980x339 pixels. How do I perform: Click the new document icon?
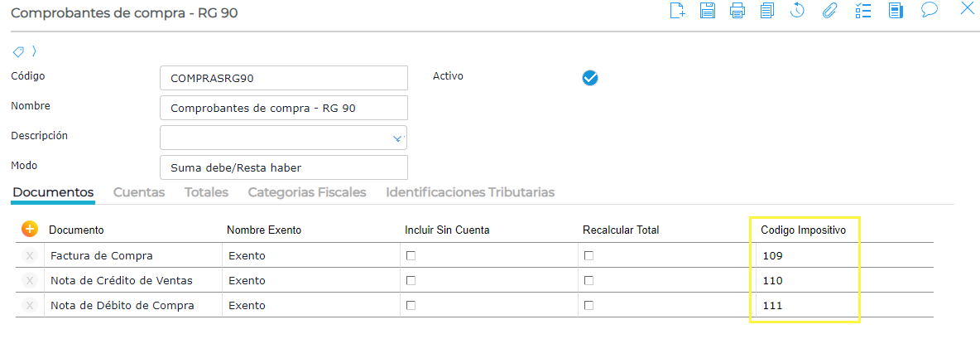click(678, 11)
